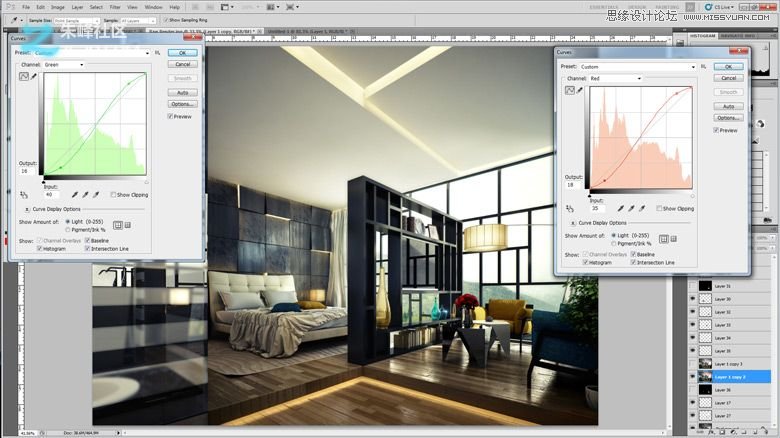Click black point slider under Green curve graph
The width and height of the screenshot is (780, 438).
[x=44, y=182]
